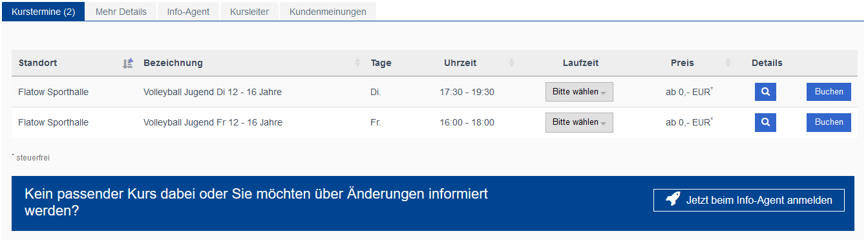This screenshot has width=868, height=240.
Task: Click sort arrows next to Preis header
Action: (728, 63)
